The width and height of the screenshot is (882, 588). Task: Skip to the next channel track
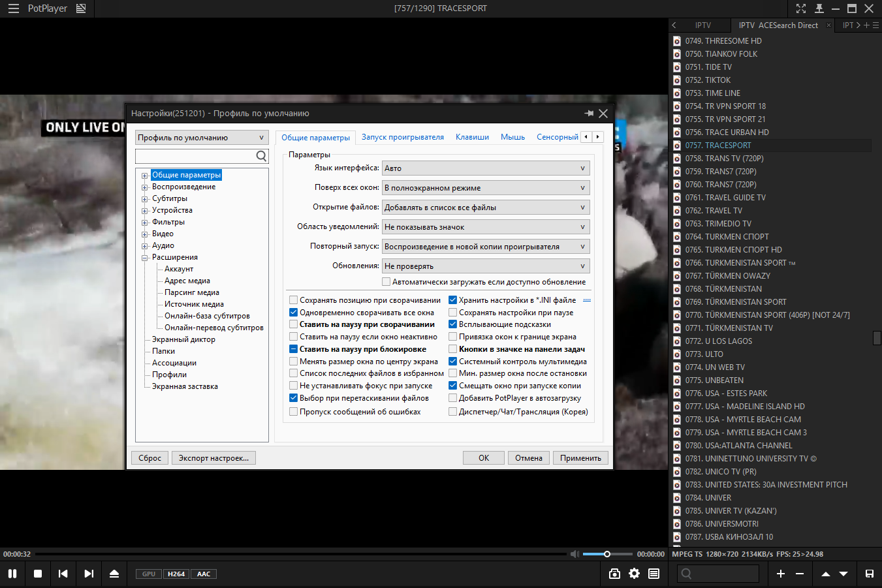(89, 574)
